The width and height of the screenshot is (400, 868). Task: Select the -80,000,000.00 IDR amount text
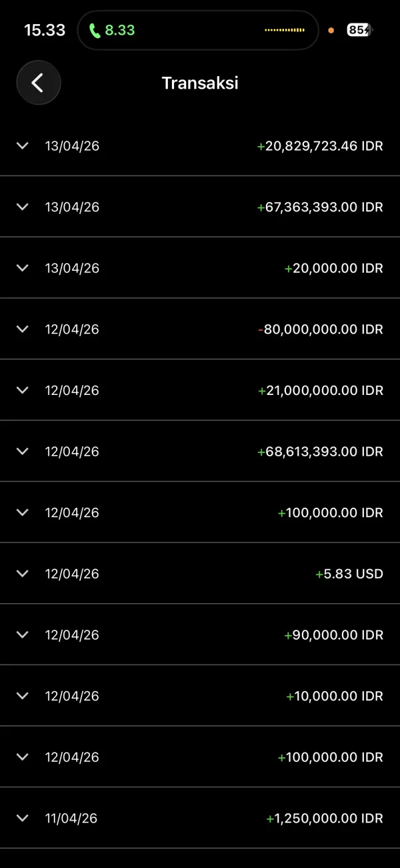coord(321,329)
